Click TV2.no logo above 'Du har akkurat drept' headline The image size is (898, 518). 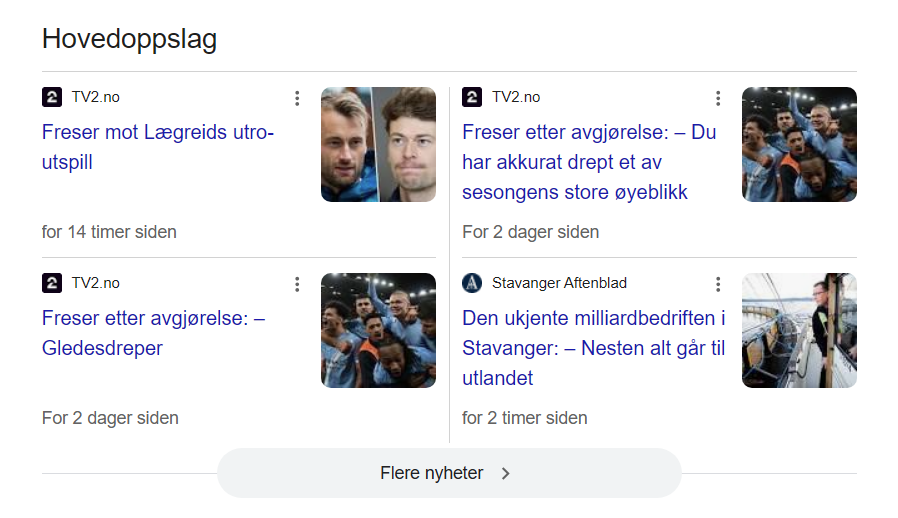472,97
